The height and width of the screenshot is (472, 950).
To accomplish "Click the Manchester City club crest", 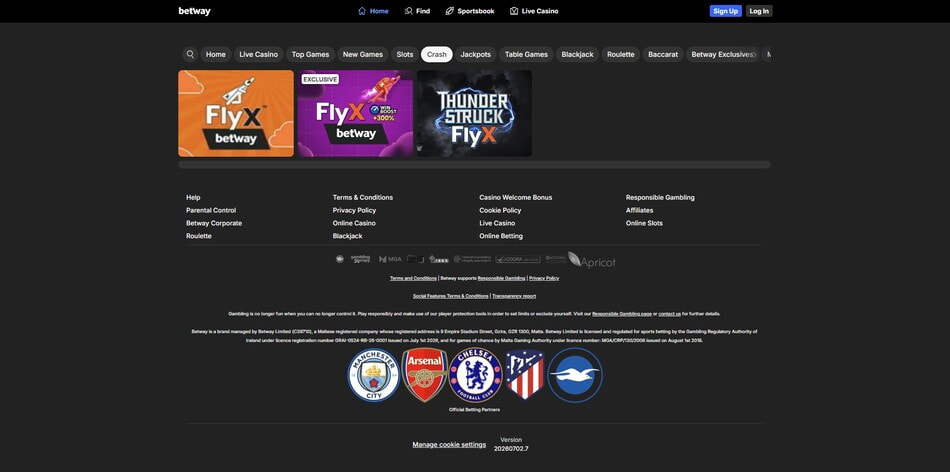I will (x=374, y=375).
